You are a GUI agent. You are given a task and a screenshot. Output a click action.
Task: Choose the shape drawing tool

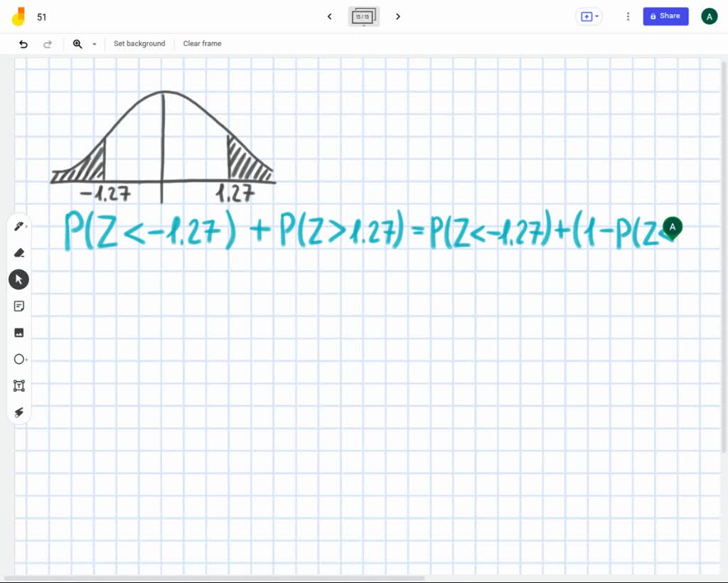(18, 359)
